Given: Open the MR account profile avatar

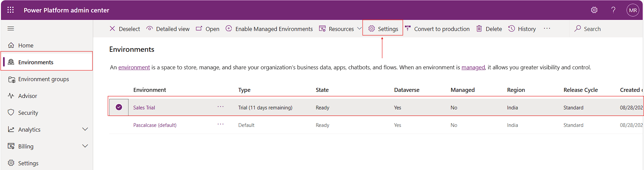Looking at the screenshot, I should pos(633,10).
